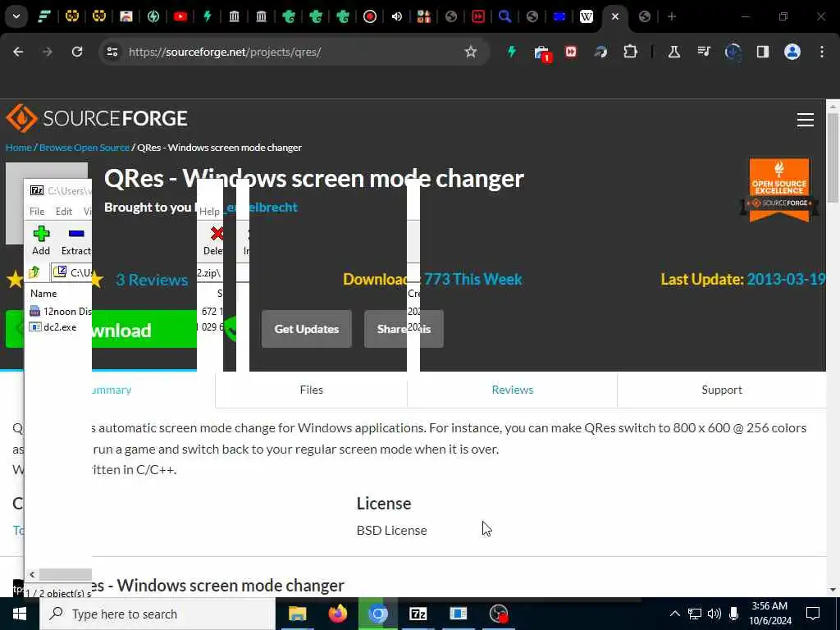The height and width of the screenshot is (630, 840).
Task: Click the red fast-forward extension icon
Action: tap(571, 52)
